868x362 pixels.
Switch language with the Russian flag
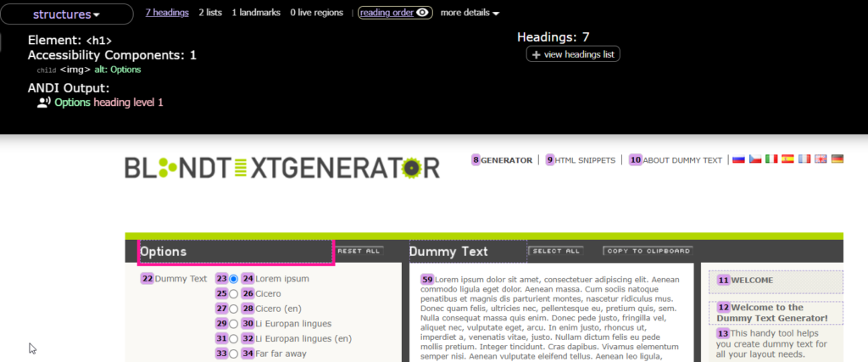tap(738, 159)
